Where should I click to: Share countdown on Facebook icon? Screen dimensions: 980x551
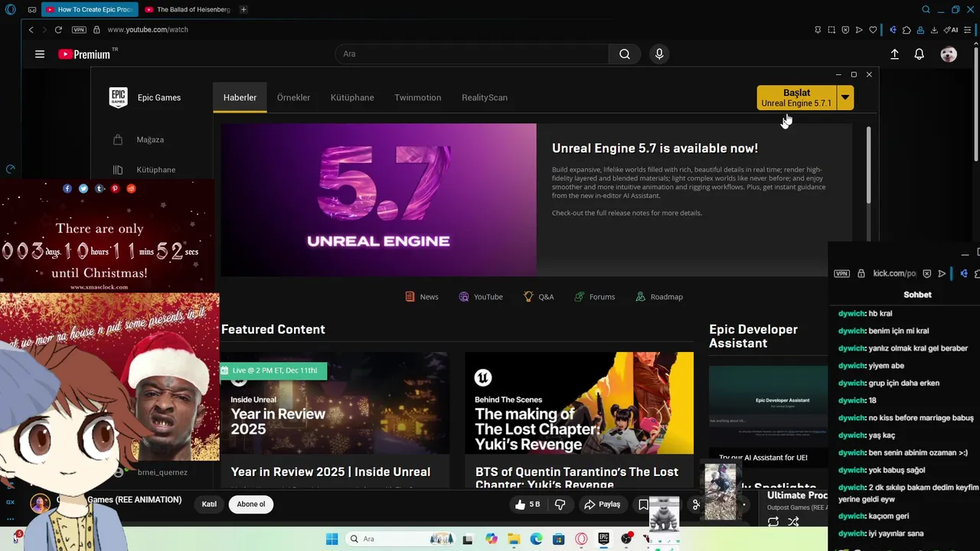point(67,188)
